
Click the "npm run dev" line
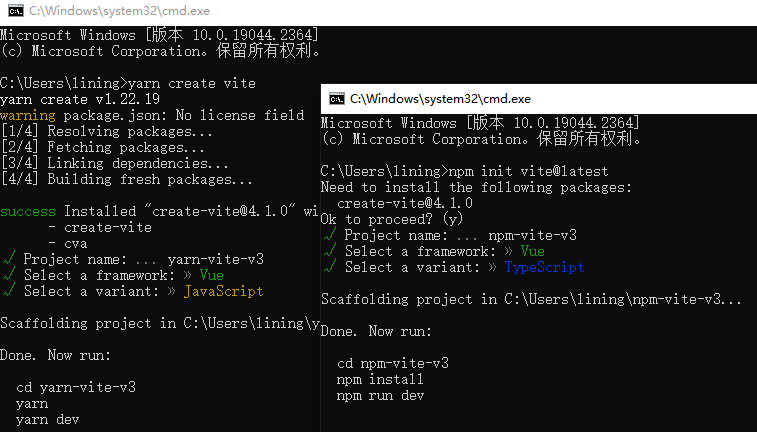coord(381,395)
